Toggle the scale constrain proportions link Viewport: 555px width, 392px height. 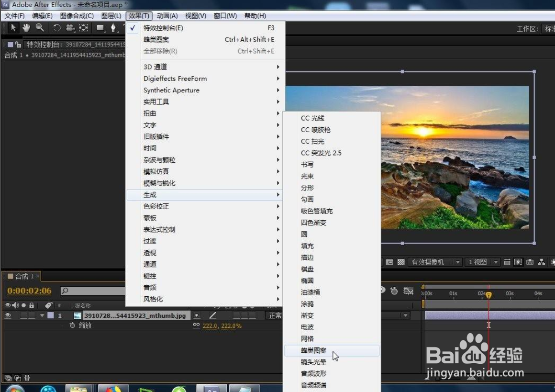196,325
